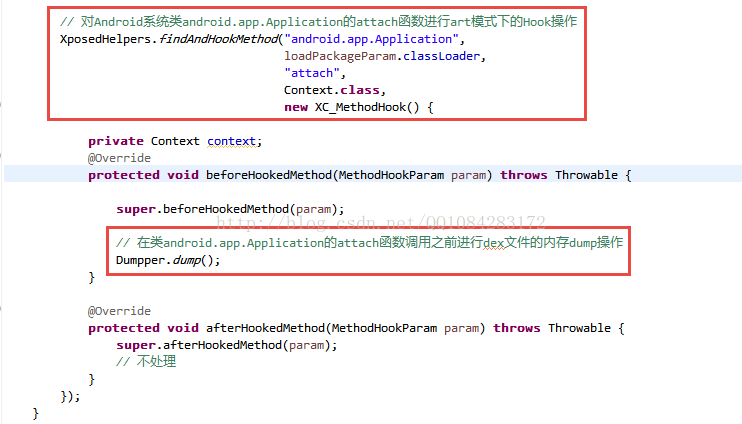
Task: Click the underlined context variable
Action: coord(231,141)
